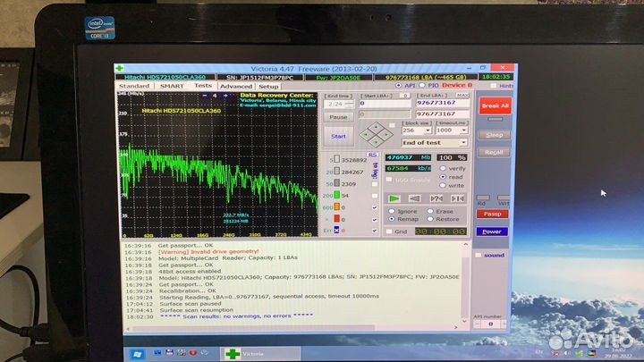Screen dimensions: 644x362
Task: Select the Restore radio option
Action: [430, 219]
